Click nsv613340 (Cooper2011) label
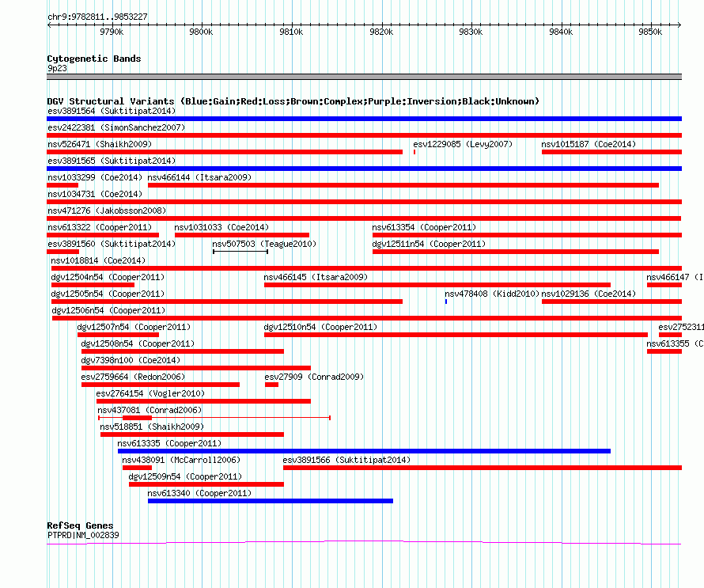Image resolution: width=704 pixels, height=588 pixels. pyautogui.click(x=199, y=493)
